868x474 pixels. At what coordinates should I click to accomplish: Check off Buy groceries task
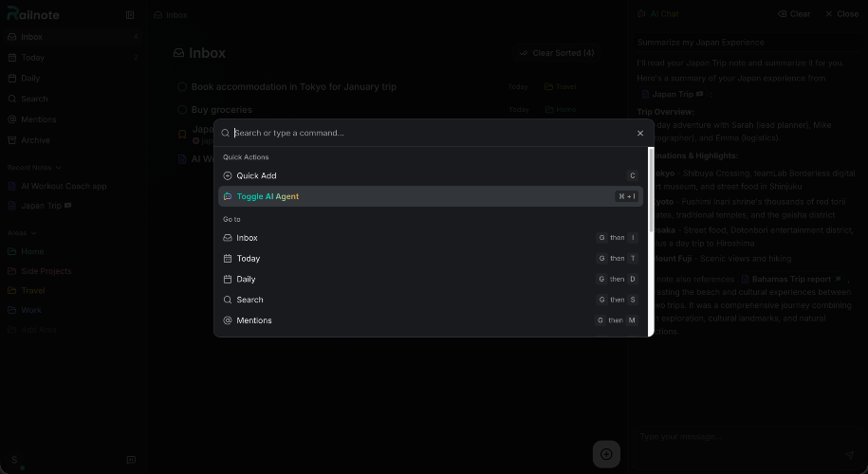point(181,110)
